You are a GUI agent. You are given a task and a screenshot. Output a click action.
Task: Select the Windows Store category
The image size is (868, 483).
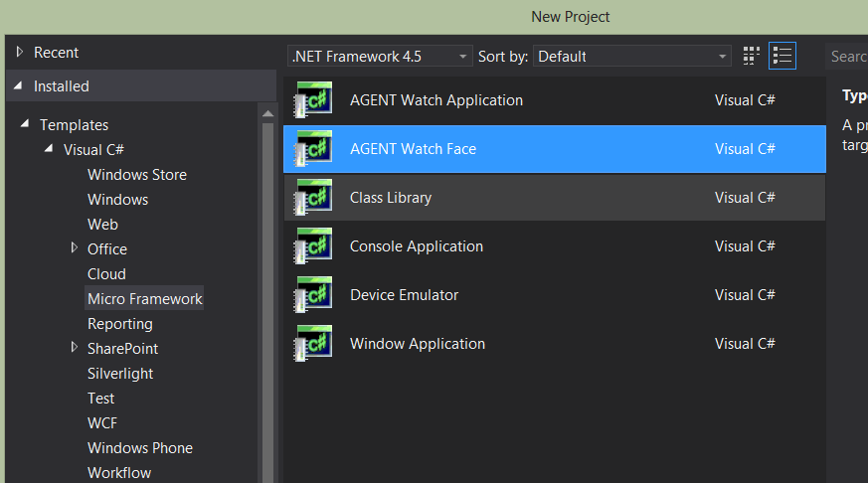click(137, 175)
